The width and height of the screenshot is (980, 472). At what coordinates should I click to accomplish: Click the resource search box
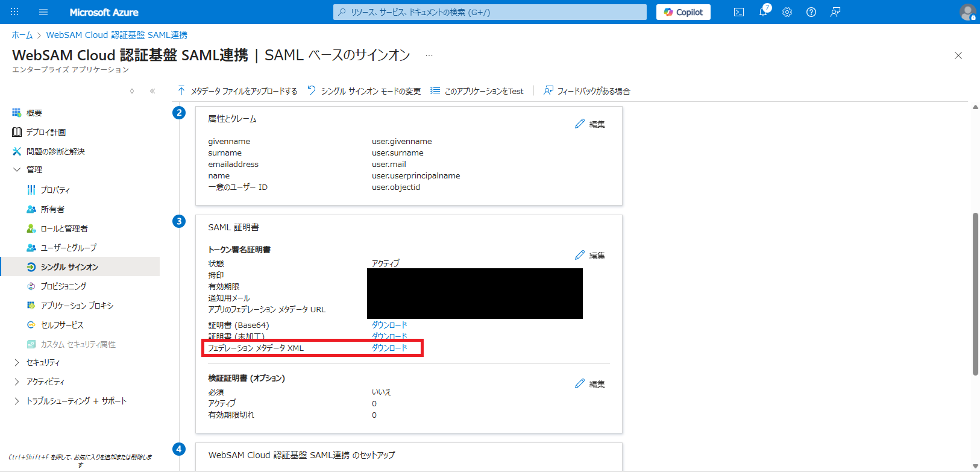pyautogui.click(x=489, y=12)
